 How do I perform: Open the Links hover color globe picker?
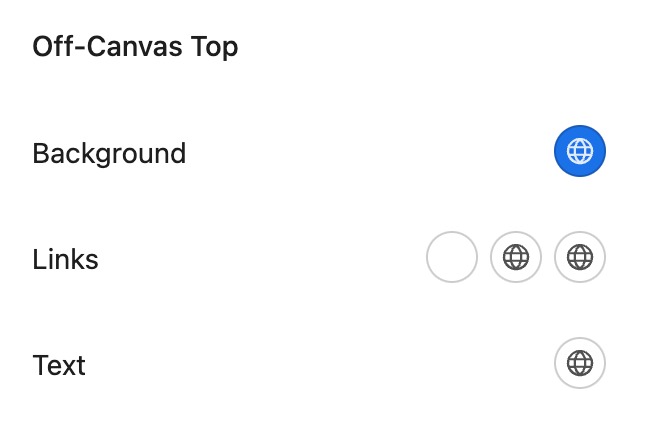pyautogui.click(x=516, y=257)
